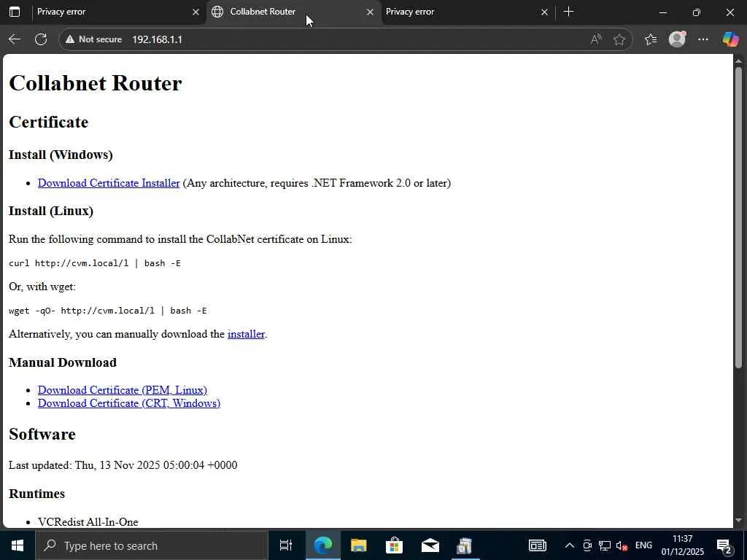
Task: Close the first Privacy error tab
Action: 196,12
